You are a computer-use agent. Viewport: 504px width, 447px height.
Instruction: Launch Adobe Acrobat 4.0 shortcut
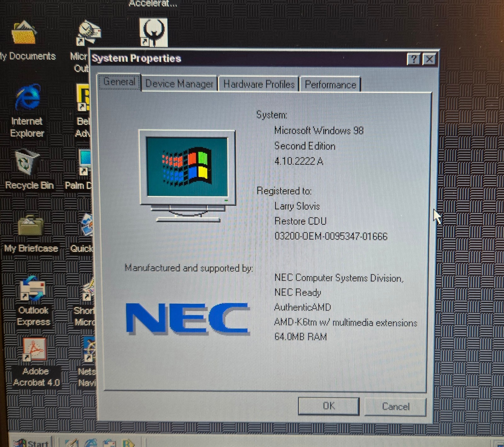(34, 349)
